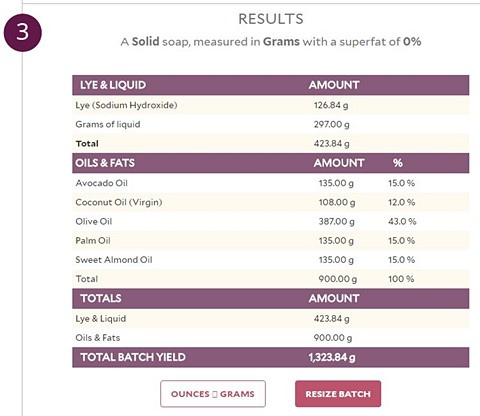Viewport: 480px width, 416px height.
Task: Select the 43.0 % olive oil percentage
Action: [402, 221]
